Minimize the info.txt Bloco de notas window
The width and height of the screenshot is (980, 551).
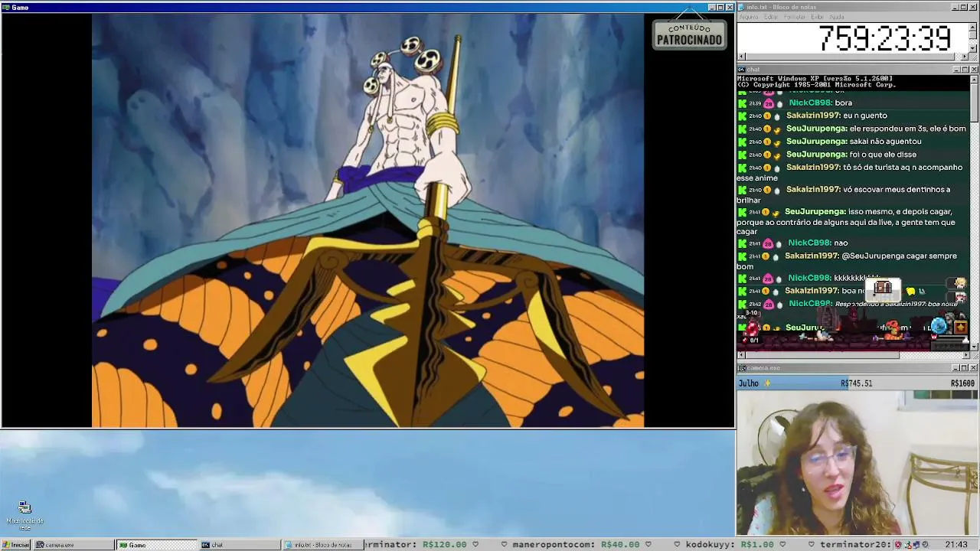955,7
